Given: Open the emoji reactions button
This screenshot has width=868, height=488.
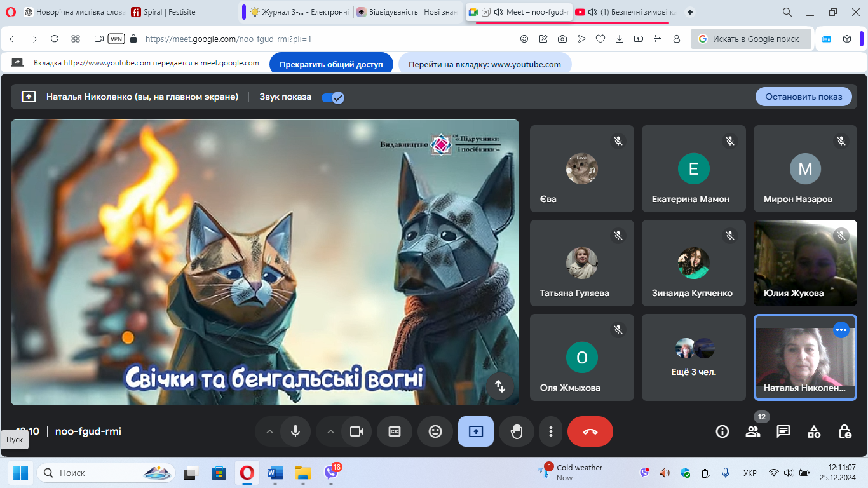Looking at the screenshot, I should point(435,431).
